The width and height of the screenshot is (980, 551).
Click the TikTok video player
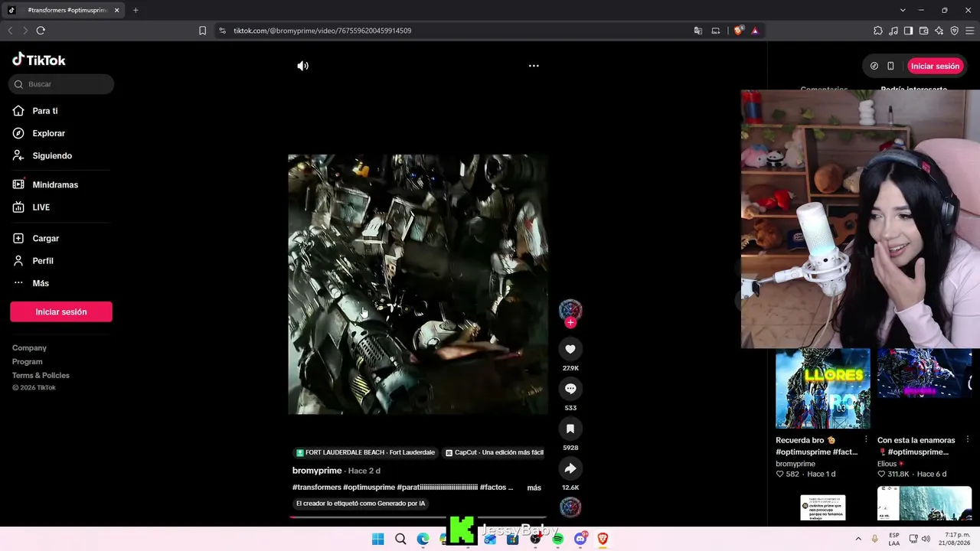418,285
